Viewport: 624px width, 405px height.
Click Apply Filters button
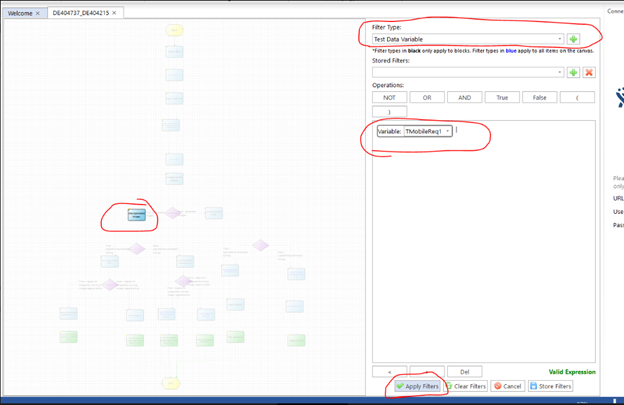(x=417, y=386)
